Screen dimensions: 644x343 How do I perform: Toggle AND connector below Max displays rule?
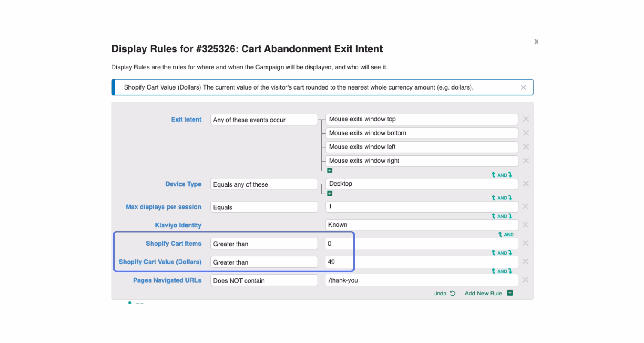[x=502, y=216]
